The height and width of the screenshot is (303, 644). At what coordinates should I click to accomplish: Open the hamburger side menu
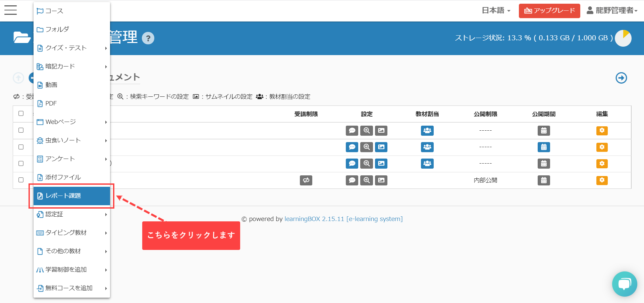pyautogui.click(x=10, y=10)
